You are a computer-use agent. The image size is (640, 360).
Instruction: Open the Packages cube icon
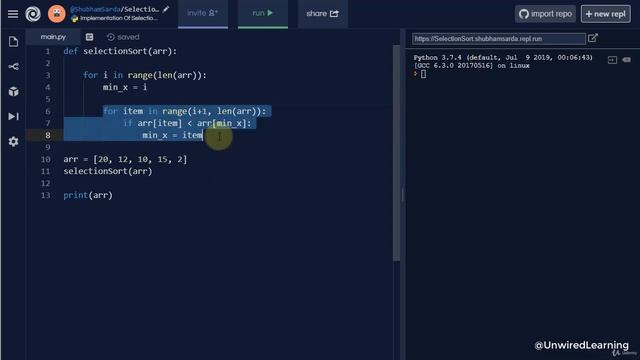click(13, 91)
